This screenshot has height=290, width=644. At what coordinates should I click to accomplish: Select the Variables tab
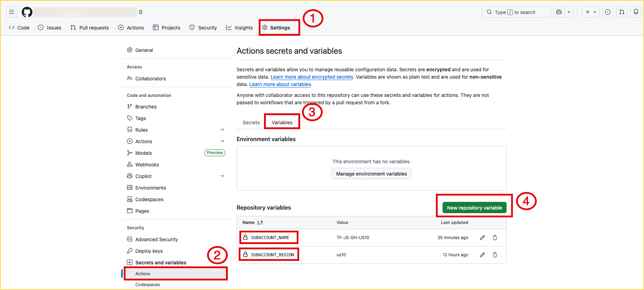(x=282, y=123)
